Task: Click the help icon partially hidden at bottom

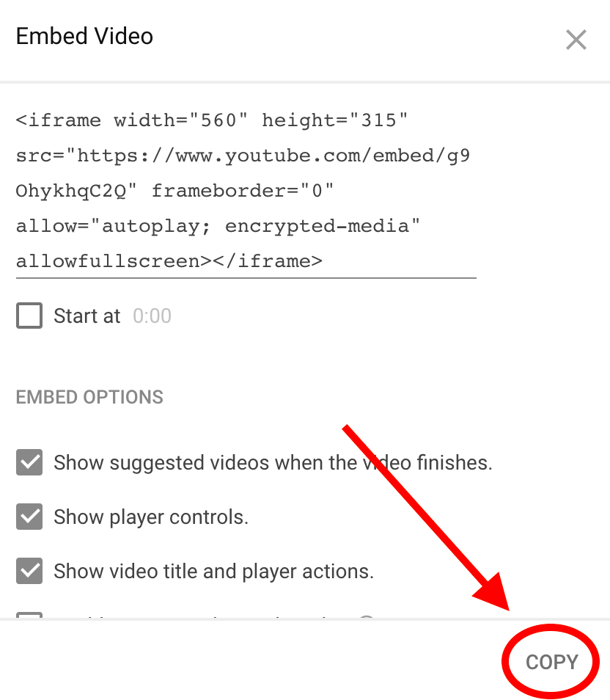Action: pos(367,616)
